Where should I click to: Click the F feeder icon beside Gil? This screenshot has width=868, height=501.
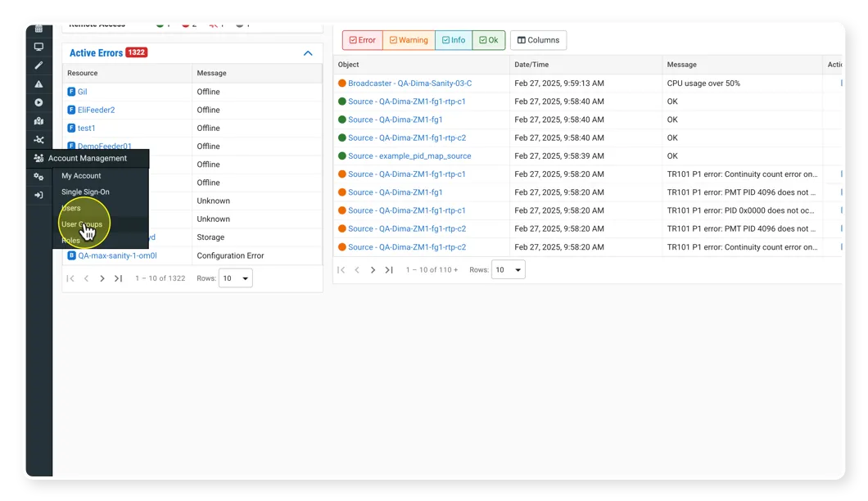(71, 92)
